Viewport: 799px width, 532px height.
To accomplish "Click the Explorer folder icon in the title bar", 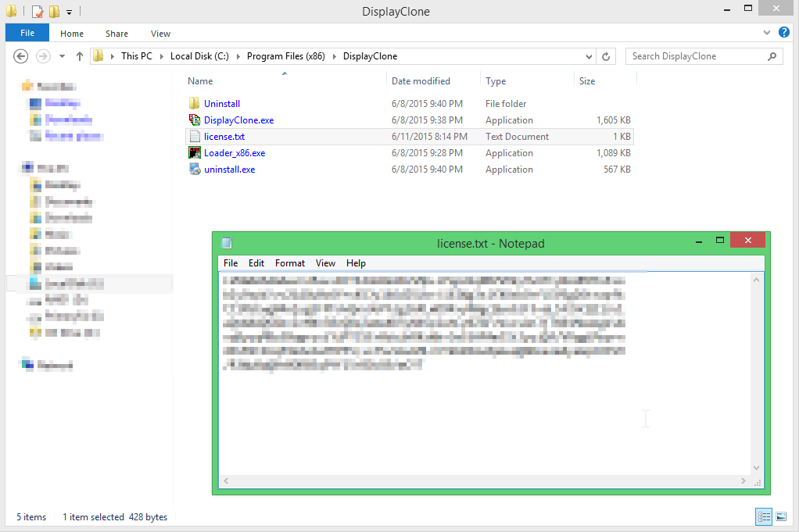I will point(11,11).
